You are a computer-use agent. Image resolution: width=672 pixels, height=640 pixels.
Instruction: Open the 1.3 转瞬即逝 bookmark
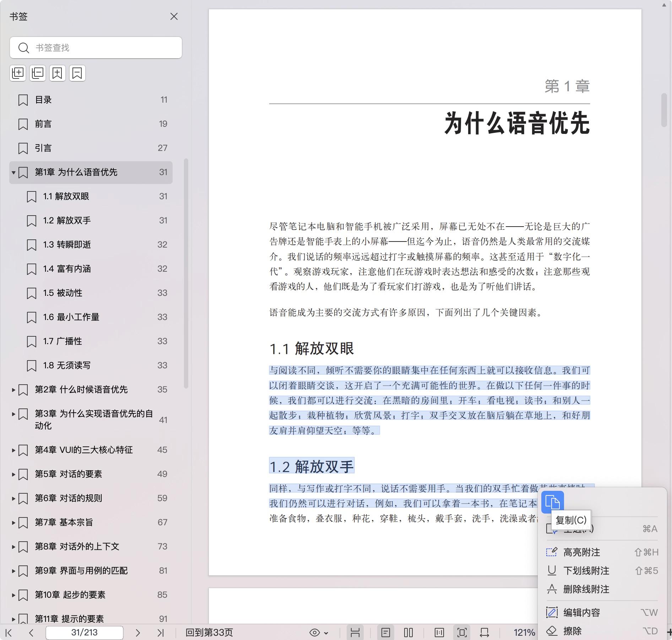67,245
